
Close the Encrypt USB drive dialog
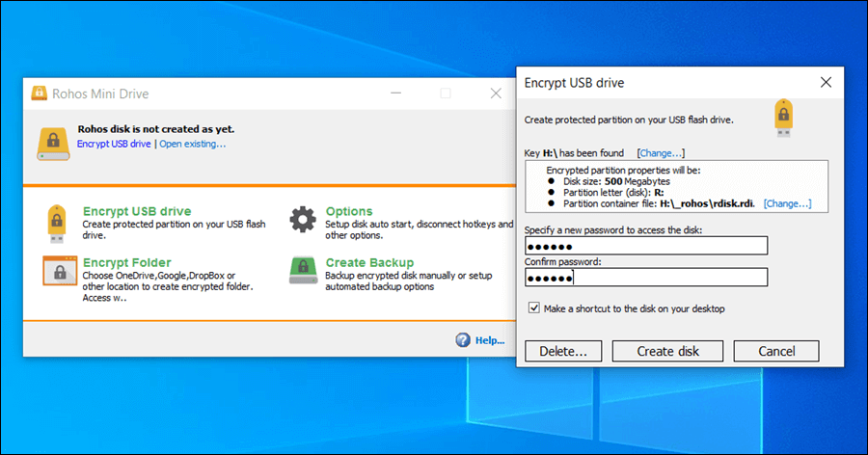coord(826,82)
